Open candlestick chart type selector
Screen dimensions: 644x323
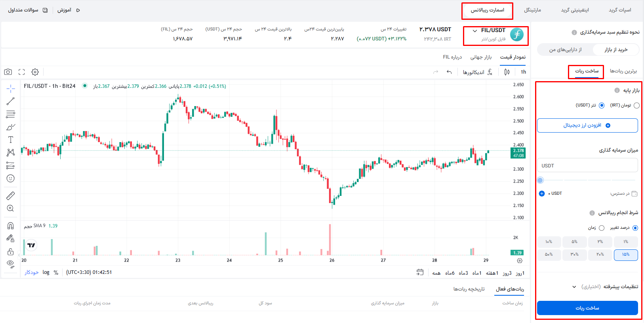pyautogui.click(x=507, y=72)
